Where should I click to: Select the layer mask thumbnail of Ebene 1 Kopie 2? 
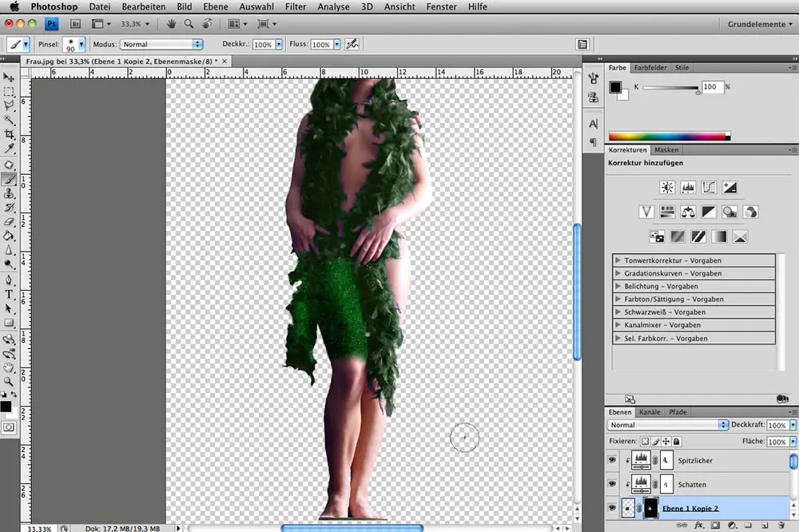coord(650,508)
